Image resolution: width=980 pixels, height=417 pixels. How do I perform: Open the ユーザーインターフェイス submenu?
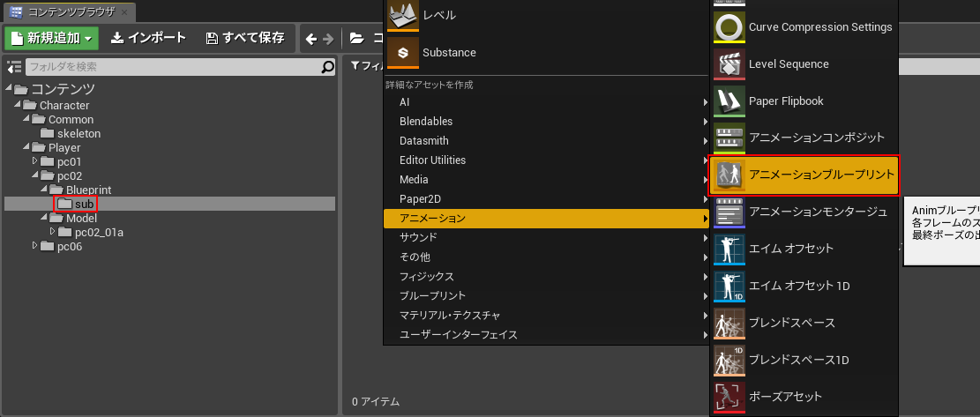pos(546,334)
